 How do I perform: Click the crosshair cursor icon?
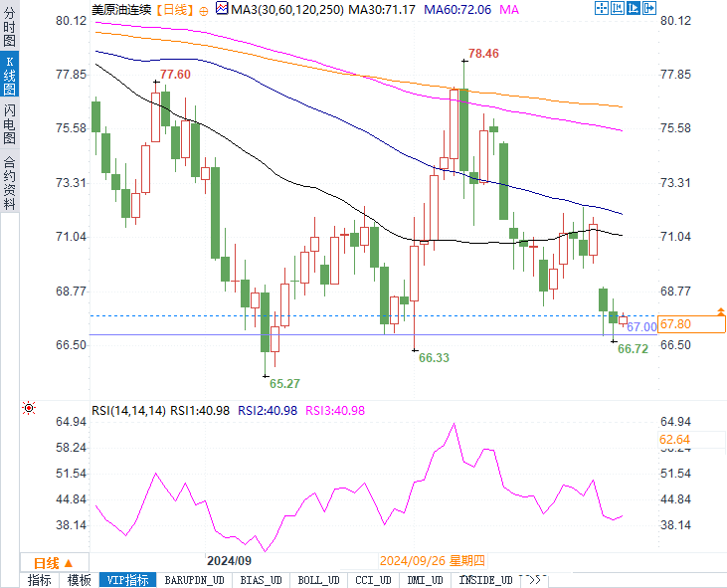point(602,8)
